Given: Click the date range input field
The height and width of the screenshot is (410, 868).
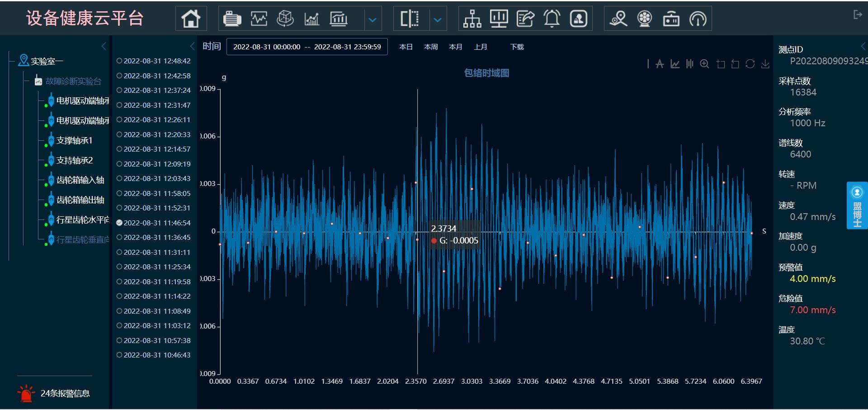Looking at the screenshot, I should click(x=307, y=47).
